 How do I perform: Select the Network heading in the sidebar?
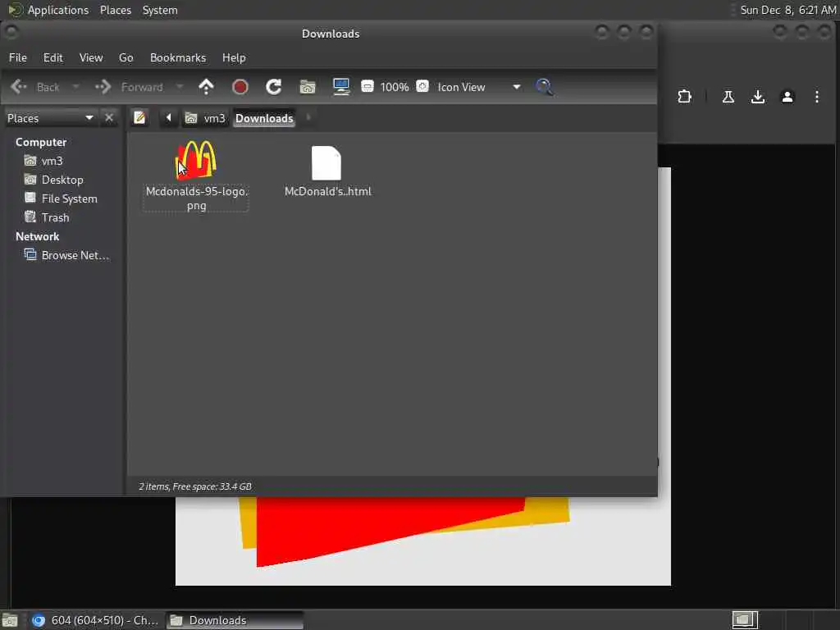tap(38, 236)
